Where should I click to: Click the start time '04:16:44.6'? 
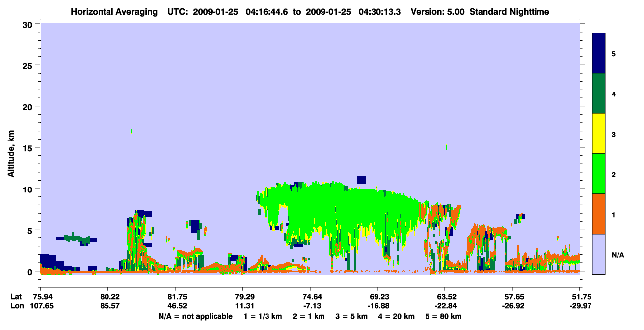(268, 12)
